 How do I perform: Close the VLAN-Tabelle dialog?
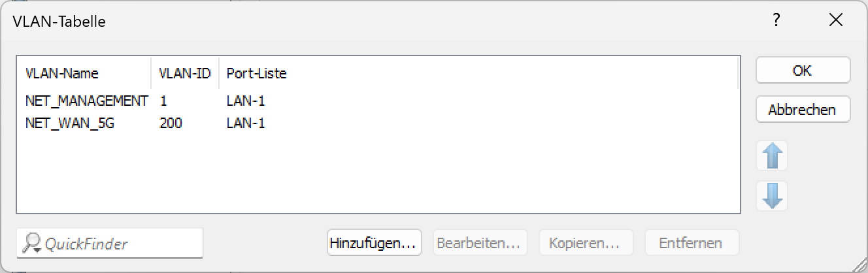(x=835, y=20)
